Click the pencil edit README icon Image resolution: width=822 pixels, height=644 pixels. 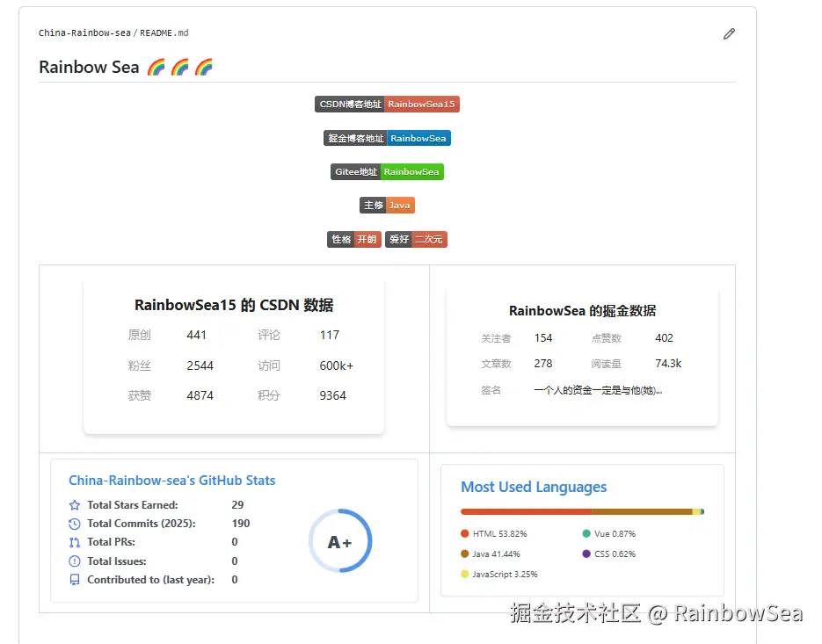729,34
